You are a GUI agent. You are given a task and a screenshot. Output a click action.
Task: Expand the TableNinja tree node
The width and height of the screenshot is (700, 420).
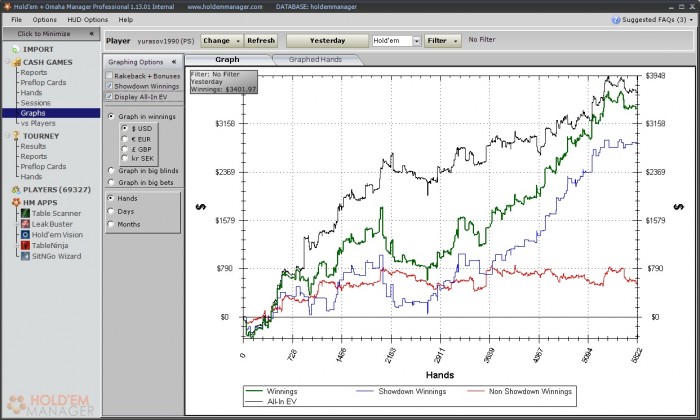pos(17,245)
